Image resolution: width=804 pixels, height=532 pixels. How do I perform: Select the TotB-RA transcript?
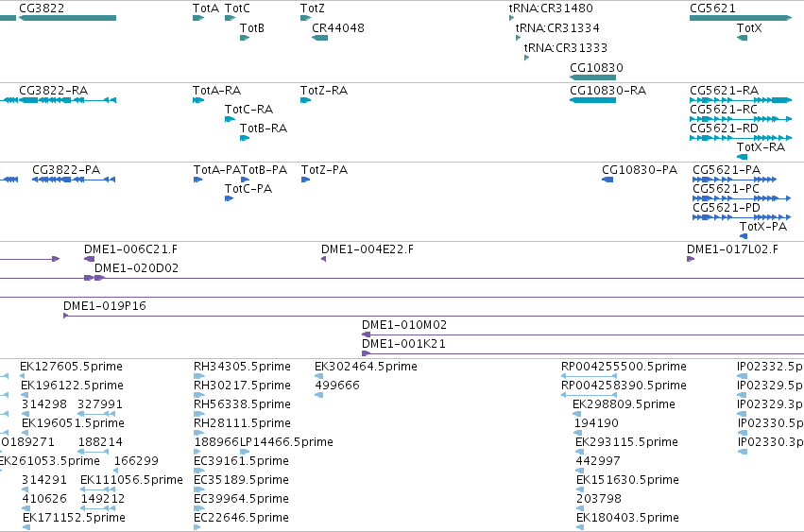point(245,138)
